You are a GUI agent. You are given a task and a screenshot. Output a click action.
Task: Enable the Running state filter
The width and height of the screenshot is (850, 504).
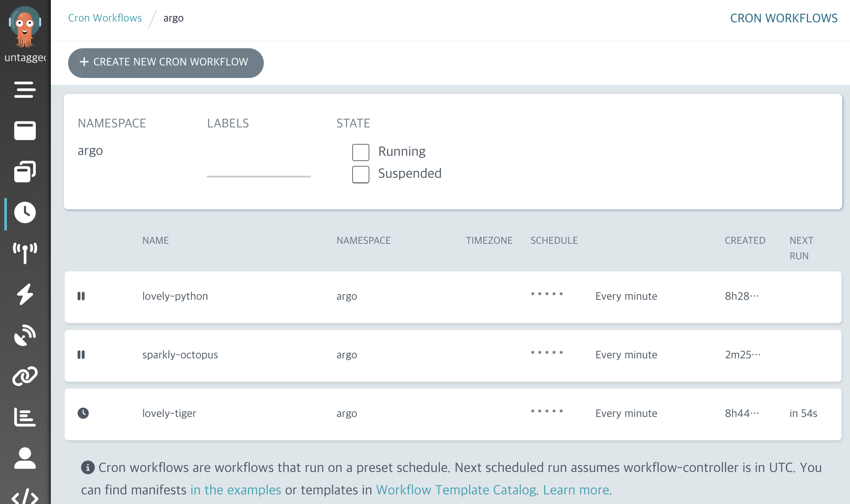tap(360, 152)
